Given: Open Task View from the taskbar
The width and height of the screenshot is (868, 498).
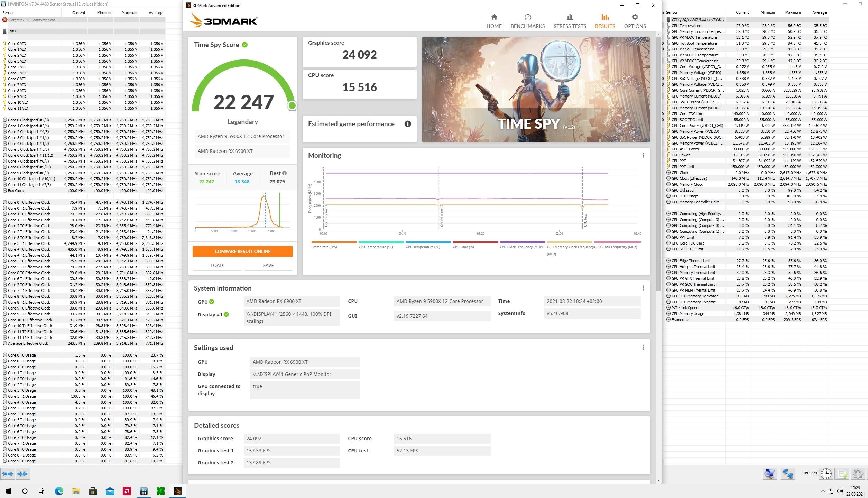Looking at the screenshot, I should pyautogui.click(x=41, y=491).
